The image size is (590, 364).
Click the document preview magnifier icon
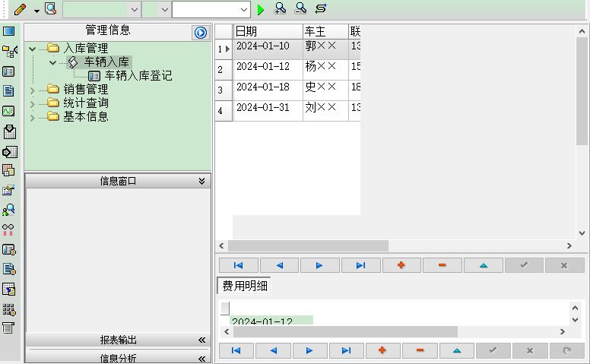coord(50,8)
